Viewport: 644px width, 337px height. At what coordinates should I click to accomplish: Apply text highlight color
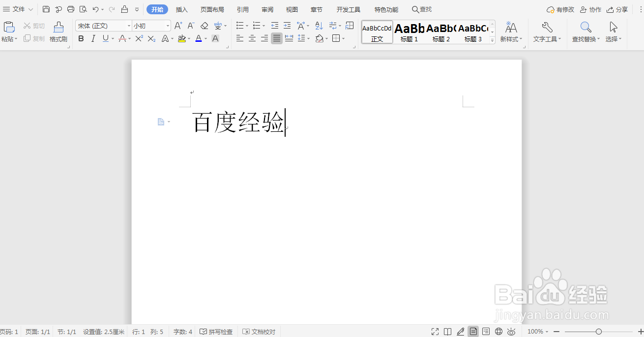click(182, 38)
